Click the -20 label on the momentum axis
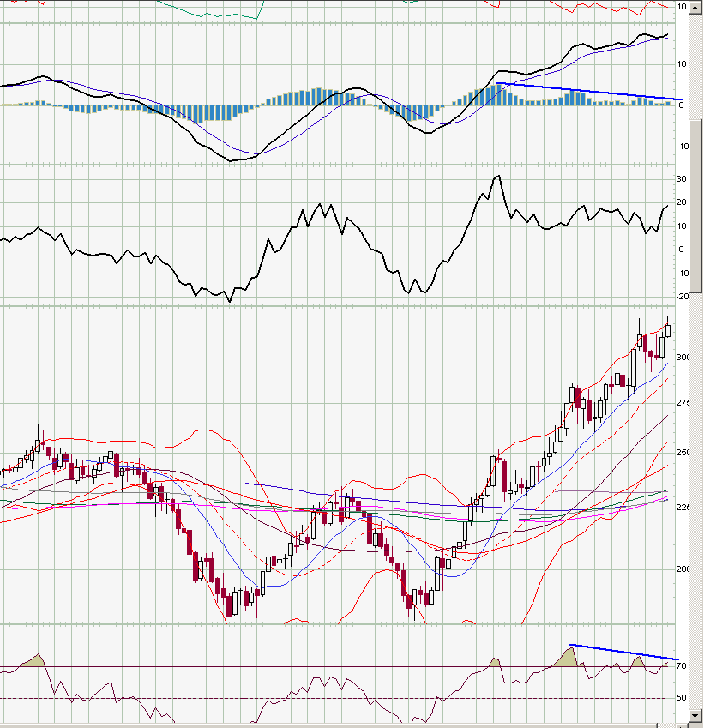Viewport: 704px width, 728px height. pyautogui.click(x=683, y=296)
